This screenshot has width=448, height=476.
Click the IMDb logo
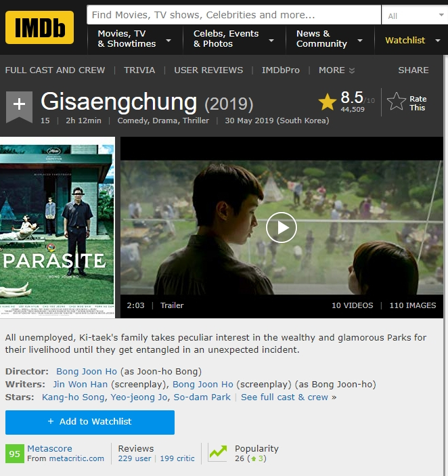[39, 27]
